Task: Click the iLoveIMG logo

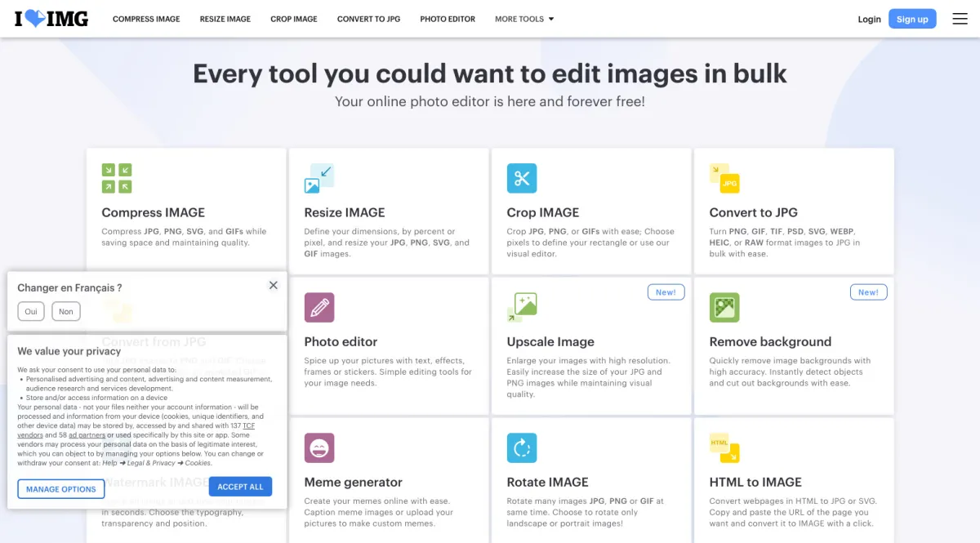Action: coord(51,19)
